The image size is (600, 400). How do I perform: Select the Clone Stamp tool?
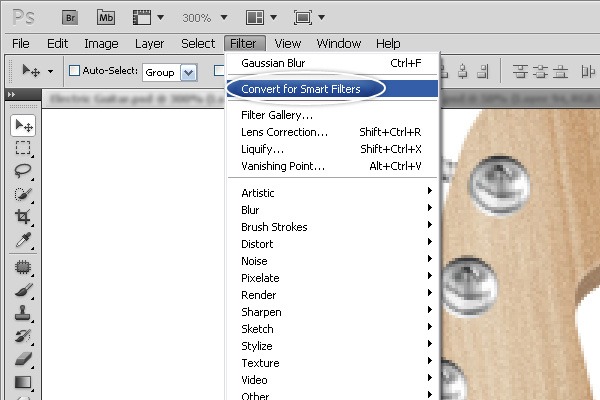pyautogui.click(x=23, y=313)
